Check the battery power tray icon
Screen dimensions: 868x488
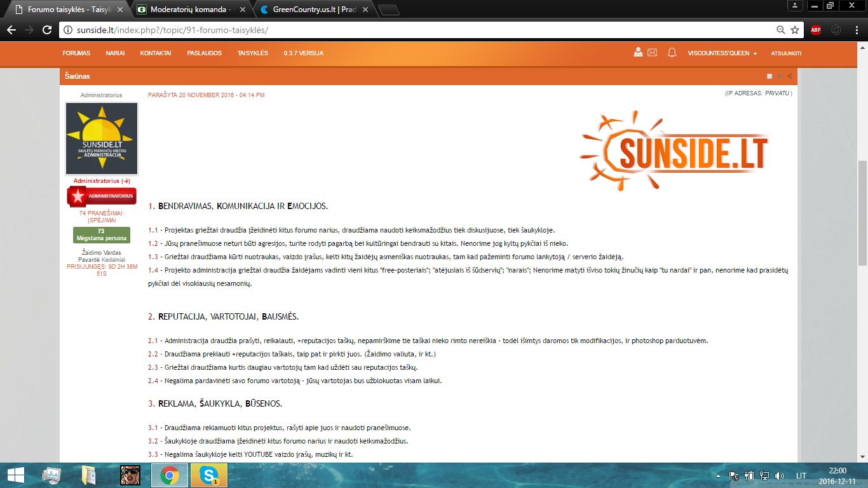pos(749,475)
